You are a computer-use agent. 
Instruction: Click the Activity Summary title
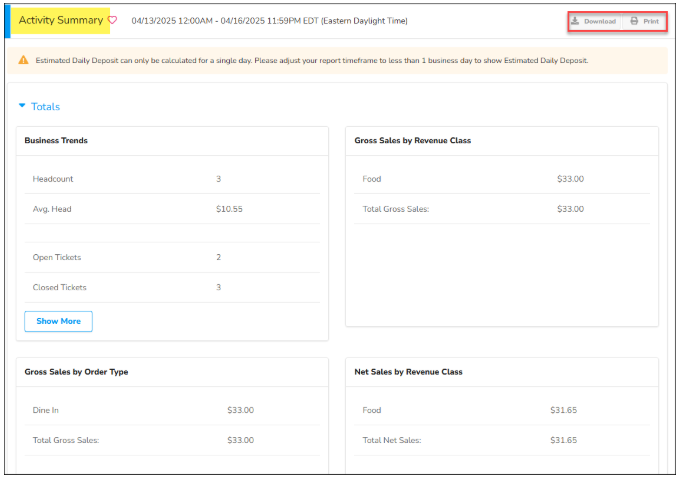point(61,20)
